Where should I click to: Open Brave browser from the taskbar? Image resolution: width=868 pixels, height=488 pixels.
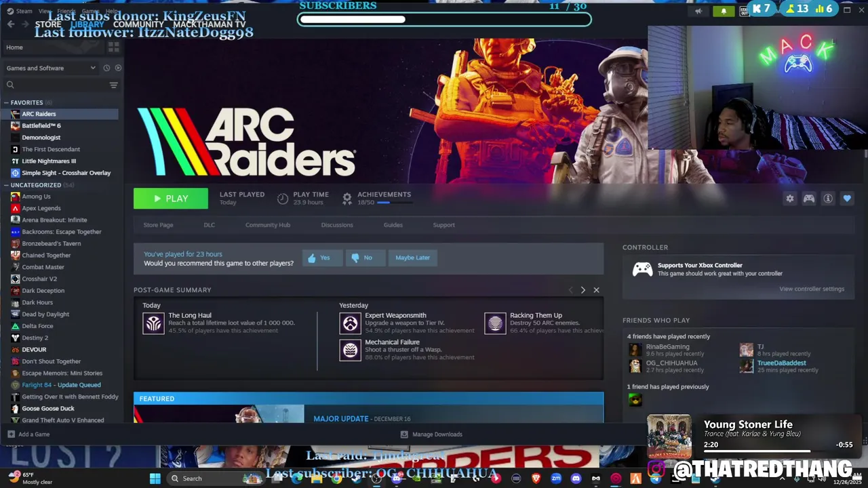coord(536,479)
